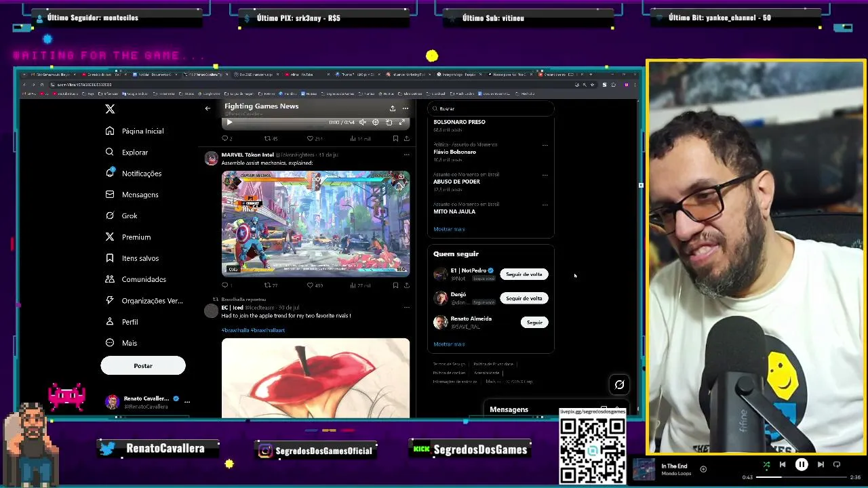Open the red apple artwork image
The image size is (868, 488).
tap(315, 378)
